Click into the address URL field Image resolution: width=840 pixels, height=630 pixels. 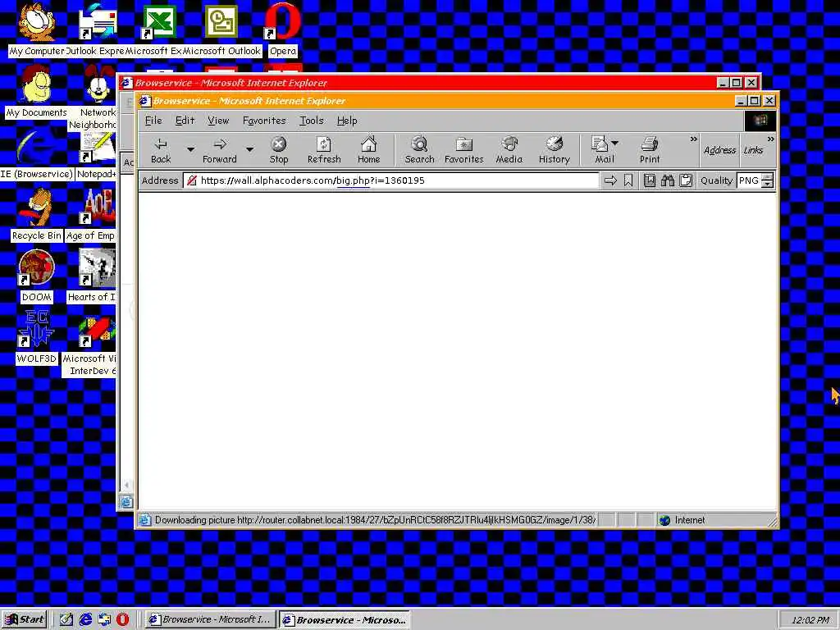[x=390, y=180]
